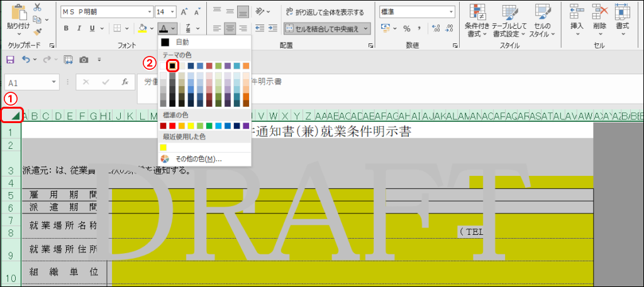Pick recently used yellow swatch
Image resolution: width=644 pixels, height=287 pixels.
click(x=164, y=147)
